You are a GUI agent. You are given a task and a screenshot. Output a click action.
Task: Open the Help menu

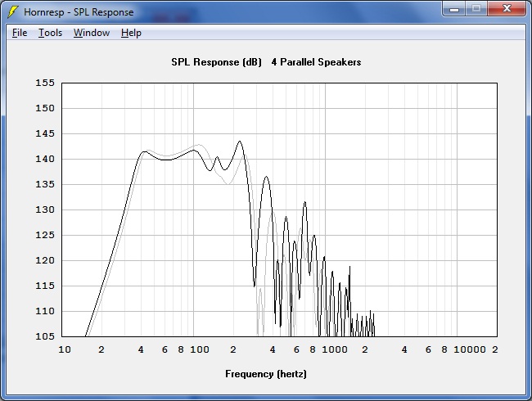click(x=131, y=33)
